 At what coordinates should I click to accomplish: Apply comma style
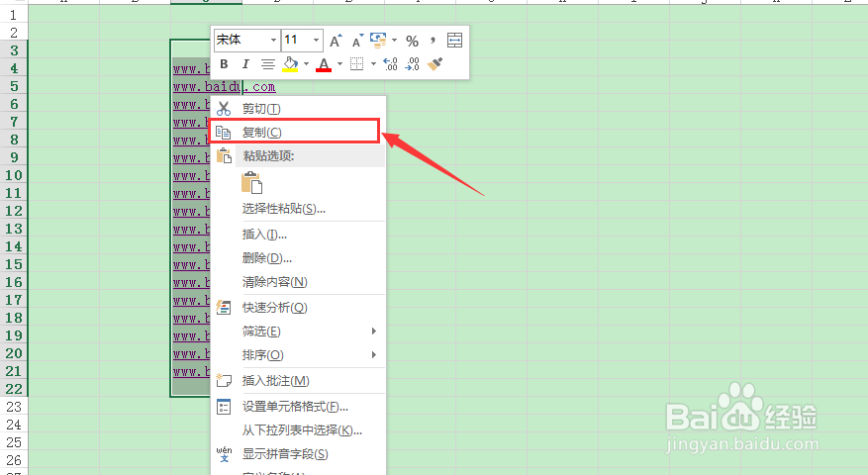click(x=433, y=41)
